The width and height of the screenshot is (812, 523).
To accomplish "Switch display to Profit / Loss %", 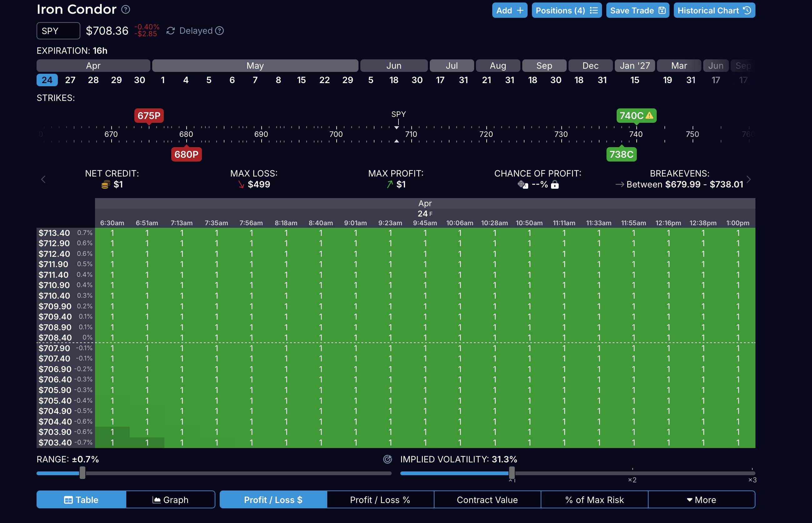I will [380, 500].
